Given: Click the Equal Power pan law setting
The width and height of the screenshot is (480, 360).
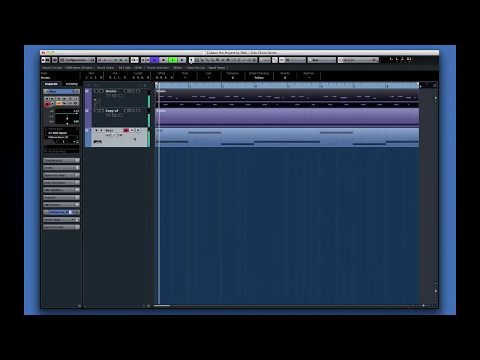Looking at the screenshot, I should coord(217,68).
